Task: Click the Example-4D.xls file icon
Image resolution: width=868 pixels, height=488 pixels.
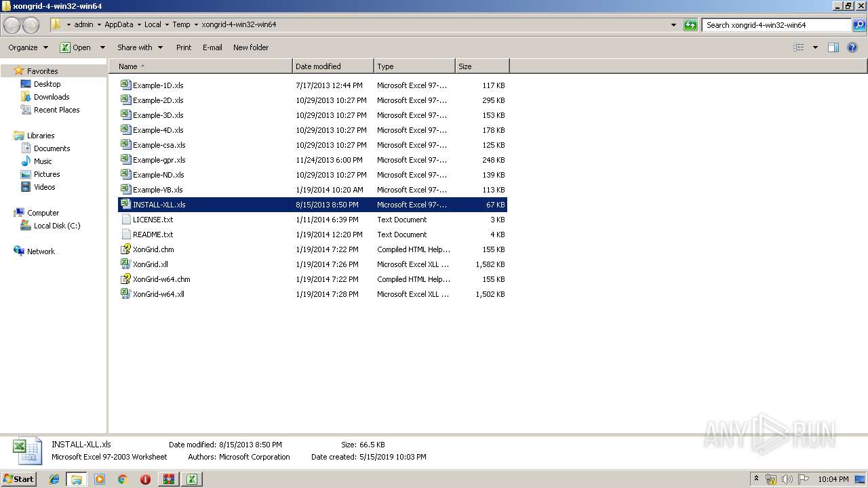Action: click(x=125, y=130)
